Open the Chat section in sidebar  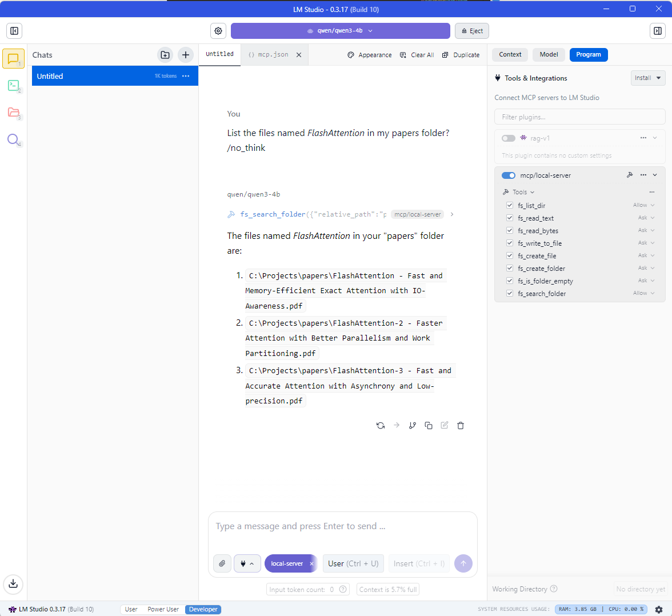[x=13, y=58]
